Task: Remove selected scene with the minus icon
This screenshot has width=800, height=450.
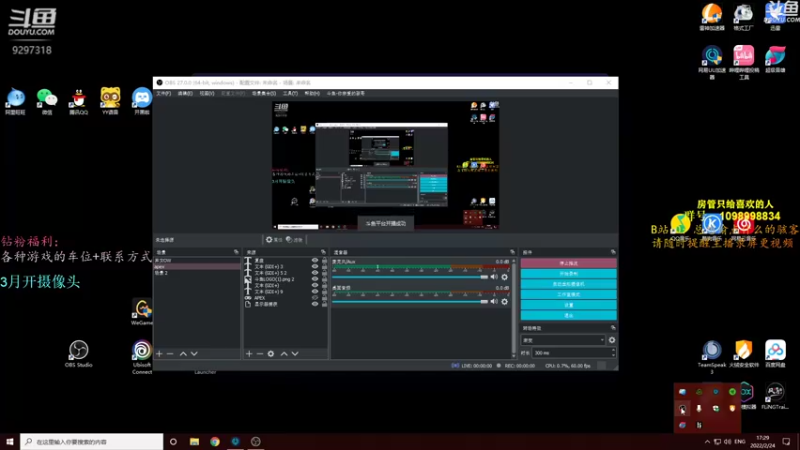Action: 170,354
